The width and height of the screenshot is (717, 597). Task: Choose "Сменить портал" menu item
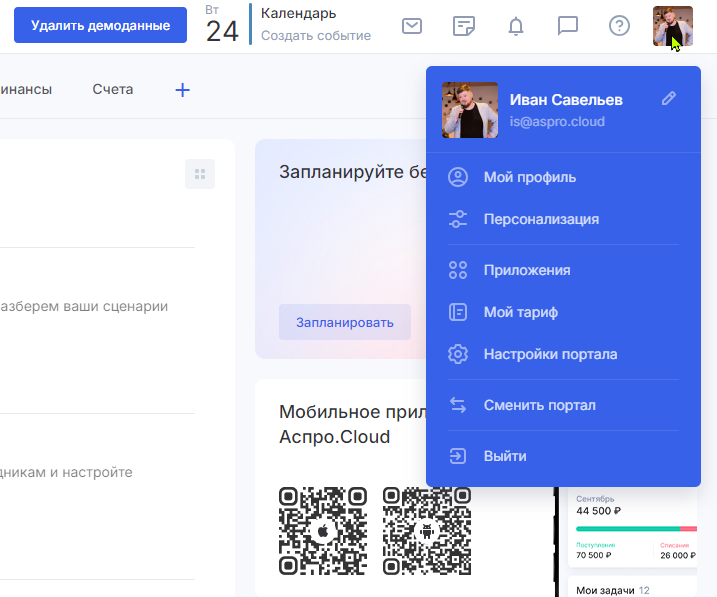(563, 405)
